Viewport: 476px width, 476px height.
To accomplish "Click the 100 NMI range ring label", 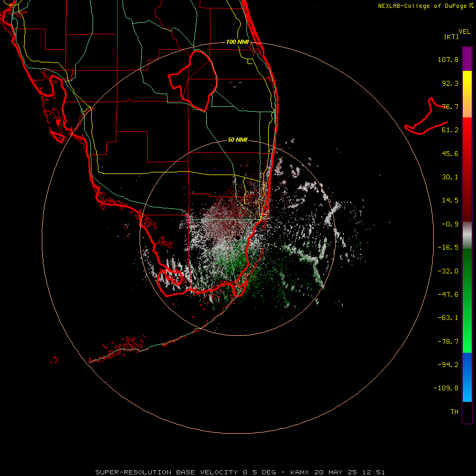I will 237,42.
